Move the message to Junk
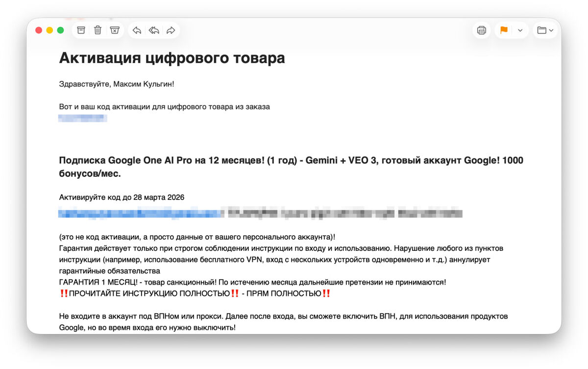The height and width of the screenshot is (369, 588). 115,30
